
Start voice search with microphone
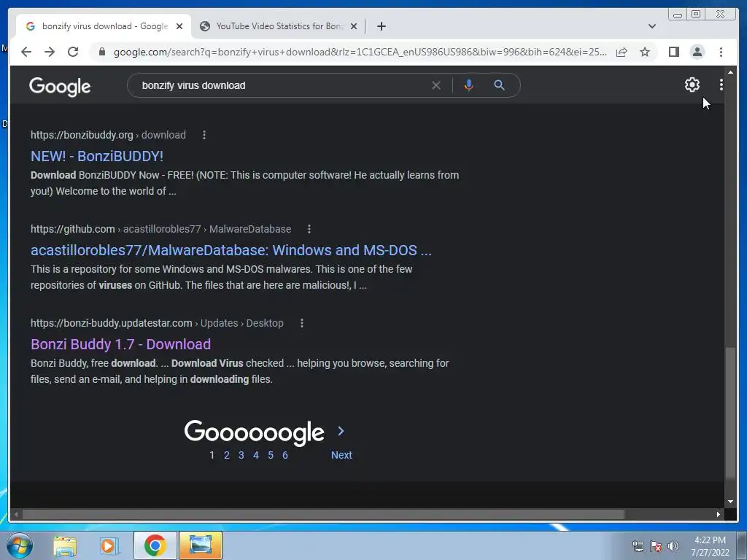469,85
